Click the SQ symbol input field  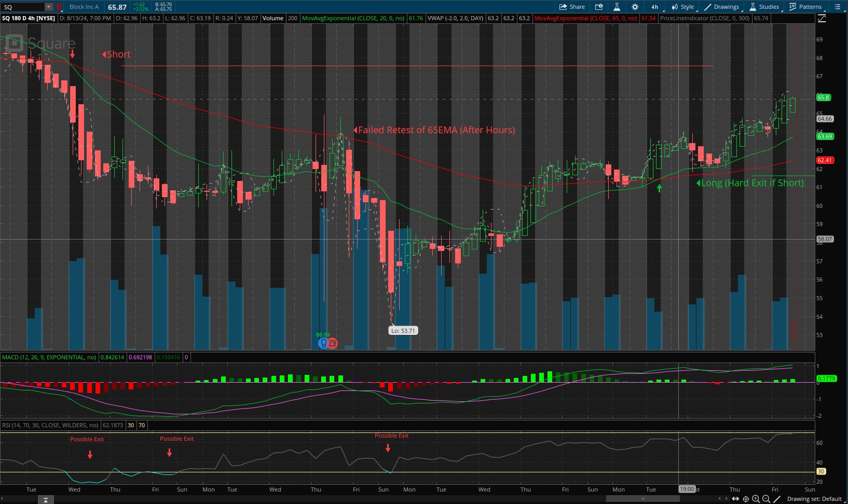(23, 7)
